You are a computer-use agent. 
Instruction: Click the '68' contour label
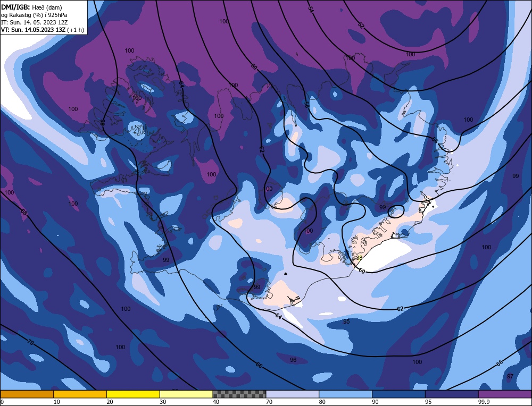[x=23, y=212]
